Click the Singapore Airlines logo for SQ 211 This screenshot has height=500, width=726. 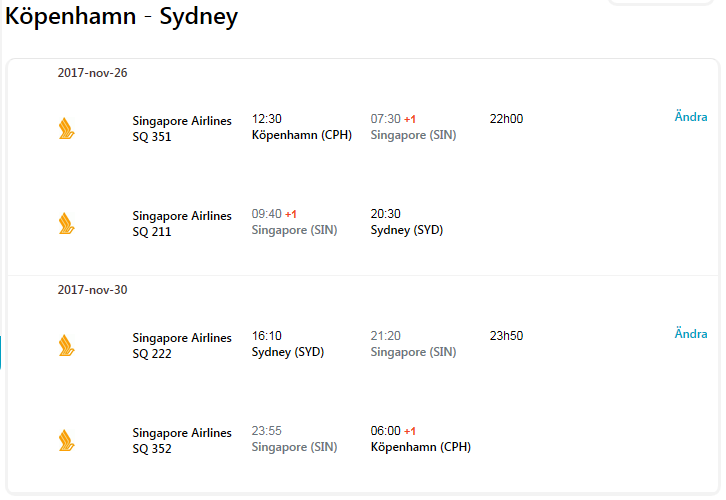[x=67, y=223]
